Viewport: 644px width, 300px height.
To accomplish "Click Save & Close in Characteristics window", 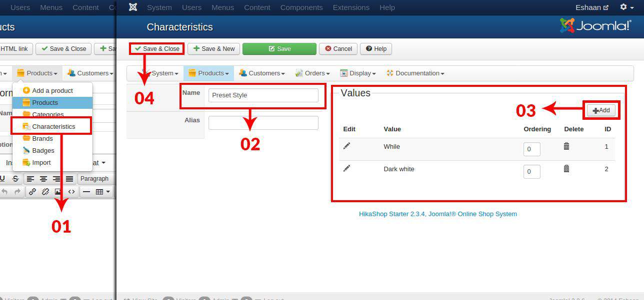I will point(157,48).
